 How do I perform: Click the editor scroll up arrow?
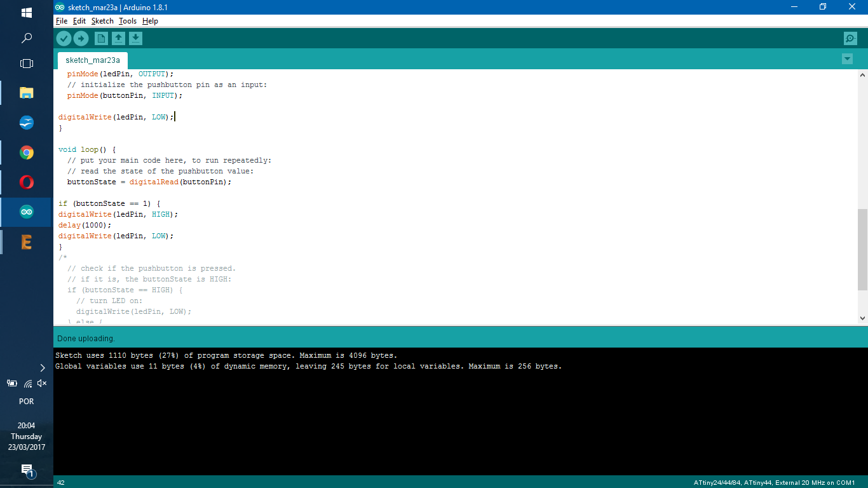click(x=862, y=74)
